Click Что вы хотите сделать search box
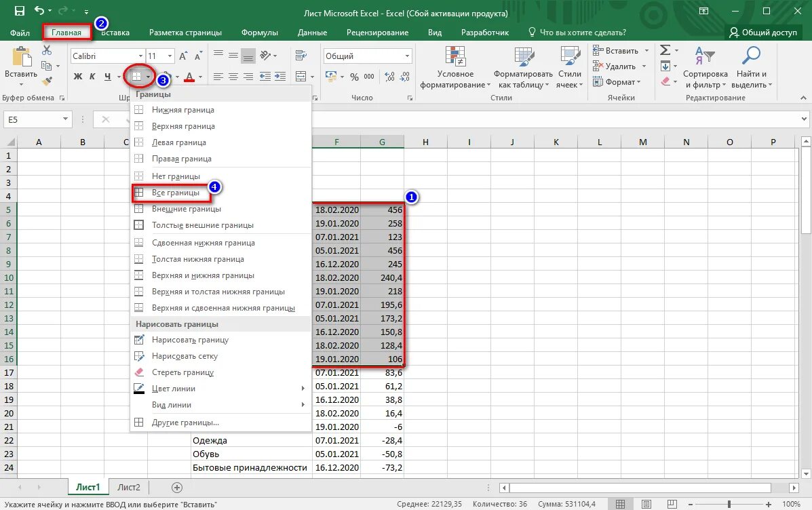 (577, 33)
